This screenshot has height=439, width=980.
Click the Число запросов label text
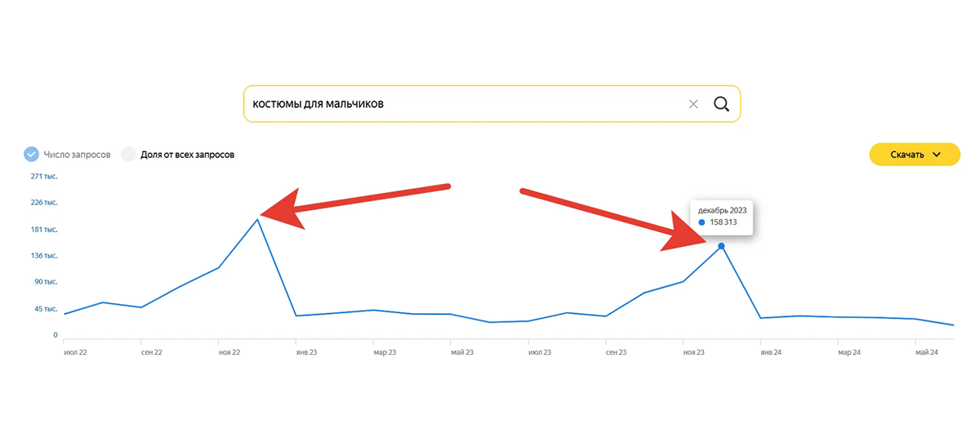[x=78, y=155]
